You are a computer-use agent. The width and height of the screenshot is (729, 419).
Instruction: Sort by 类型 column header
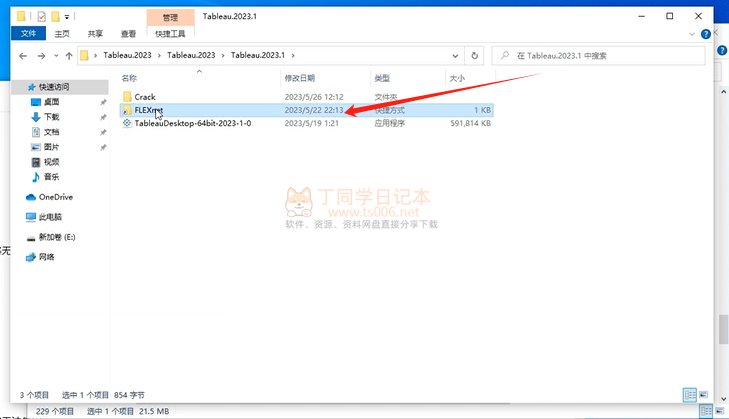coord(382,78)
